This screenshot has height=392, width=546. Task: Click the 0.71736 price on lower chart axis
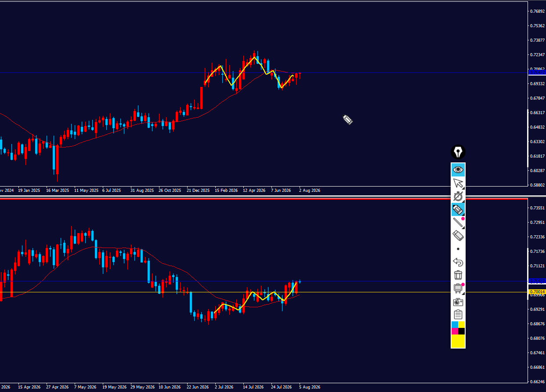(x=538, y=251)
